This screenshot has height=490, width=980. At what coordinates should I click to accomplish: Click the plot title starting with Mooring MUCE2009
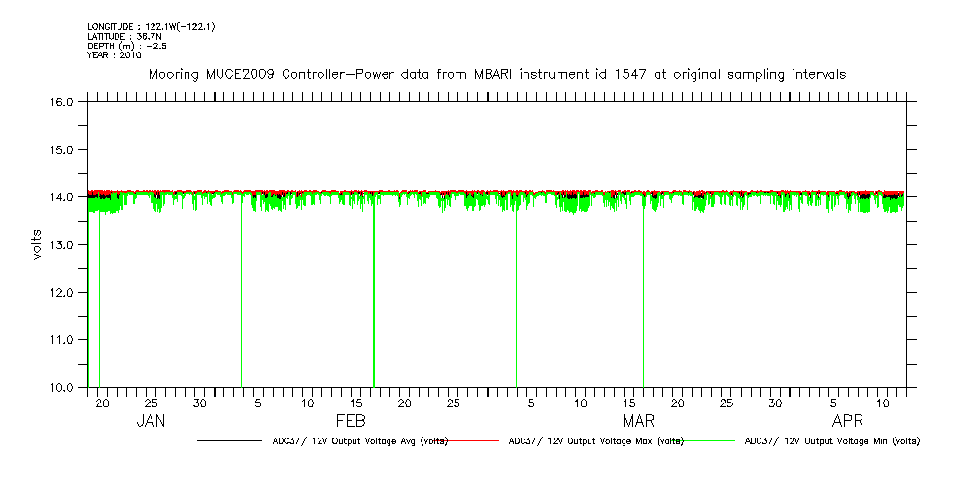click(496, 74)
